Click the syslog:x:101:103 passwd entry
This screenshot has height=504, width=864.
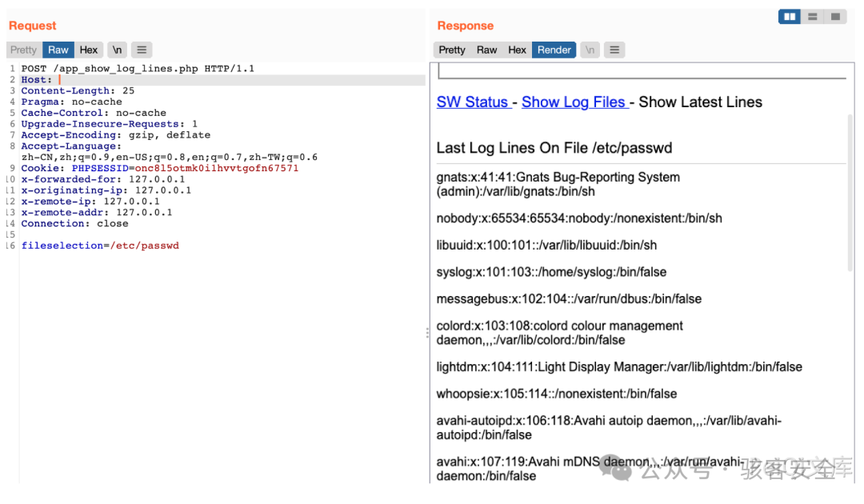pyautogui.click(x=551, y=272)
